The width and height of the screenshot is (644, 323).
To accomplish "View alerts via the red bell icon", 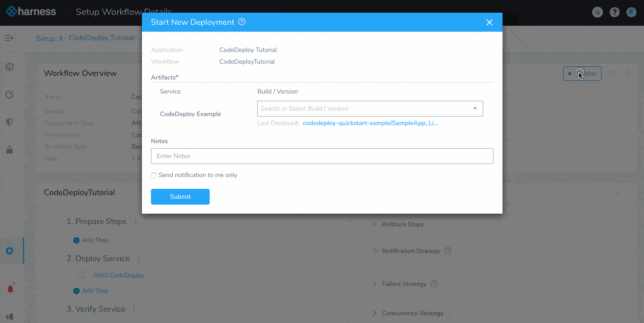I will (10, 288).
